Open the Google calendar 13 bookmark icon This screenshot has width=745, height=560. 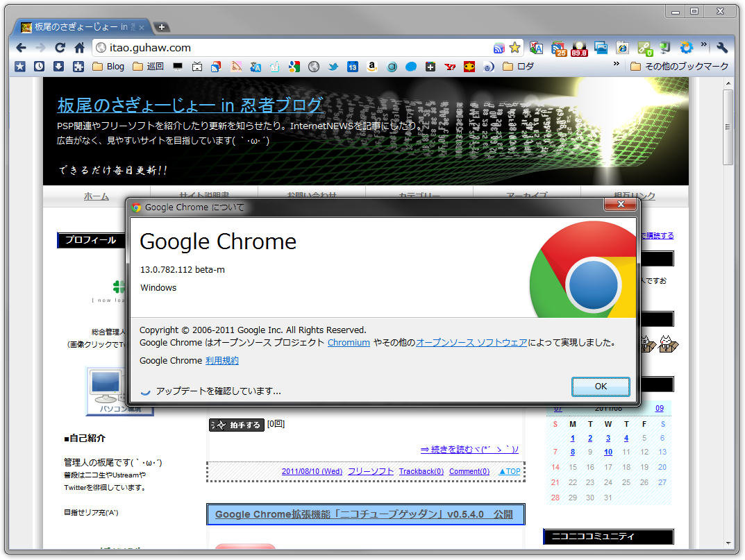tap(353, 67)
